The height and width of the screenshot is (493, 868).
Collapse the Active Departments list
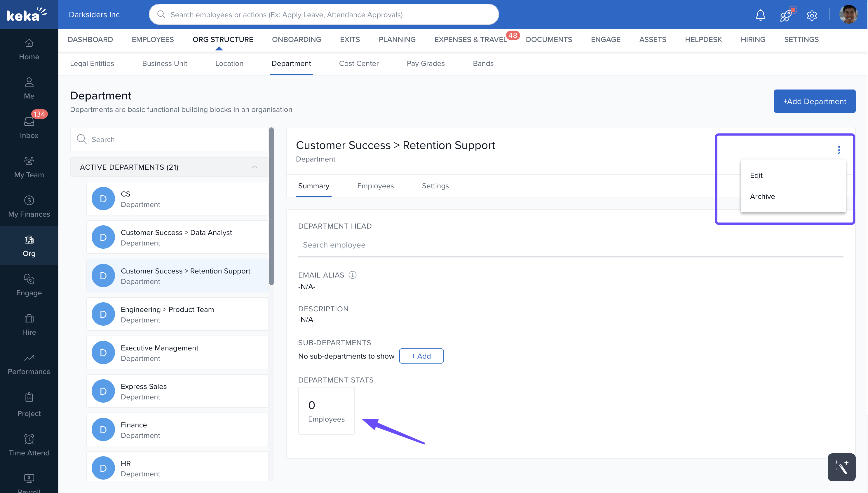[254, 167]
